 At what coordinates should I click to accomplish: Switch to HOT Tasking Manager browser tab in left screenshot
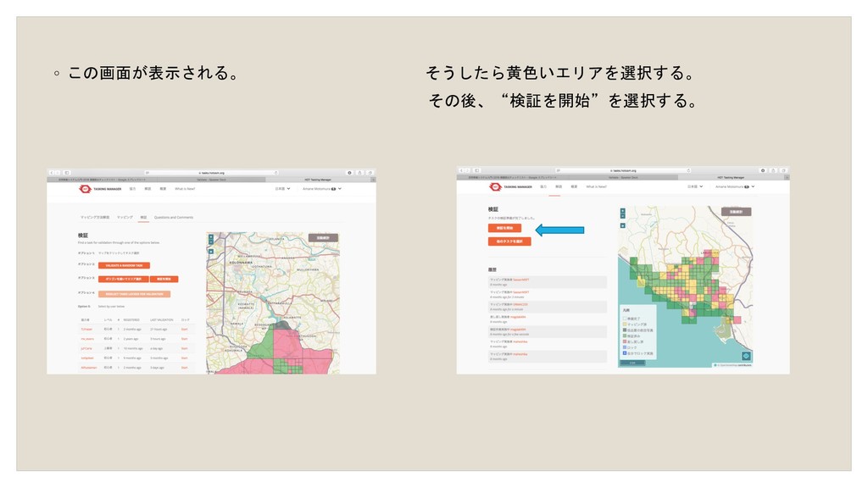point(319,180)
